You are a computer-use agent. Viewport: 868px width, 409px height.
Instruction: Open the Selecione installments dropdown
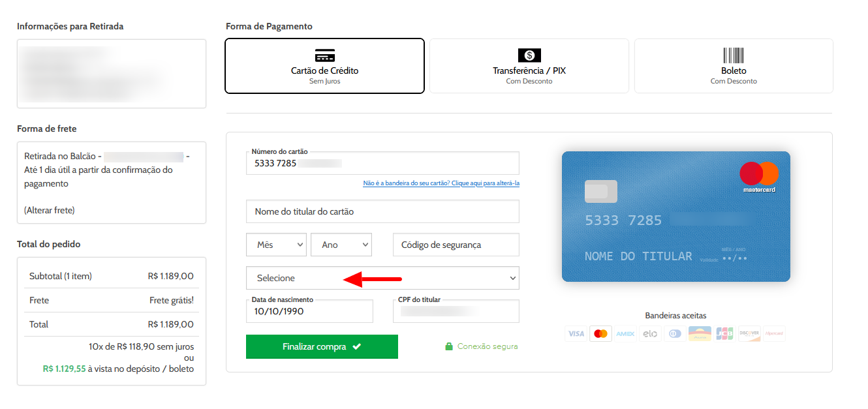coord(382,278)
